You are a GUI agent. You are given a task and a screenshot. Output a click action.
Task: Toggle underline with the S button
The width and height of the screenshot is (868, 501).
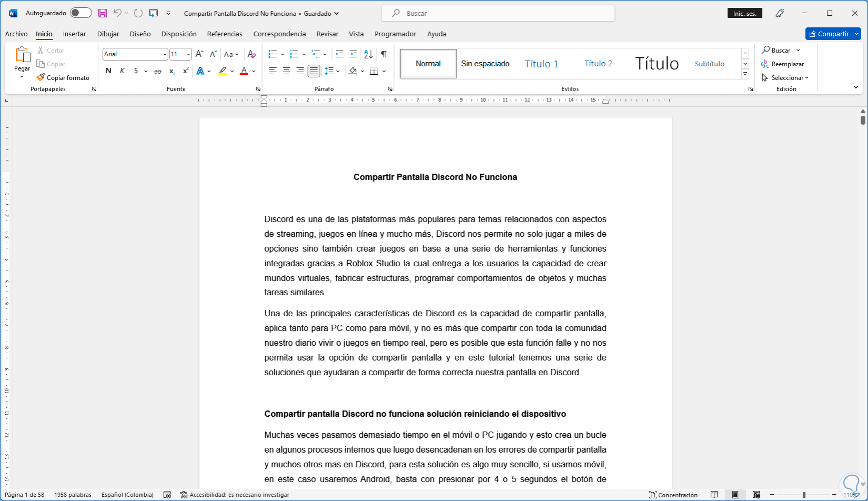(x=136, y=71)
